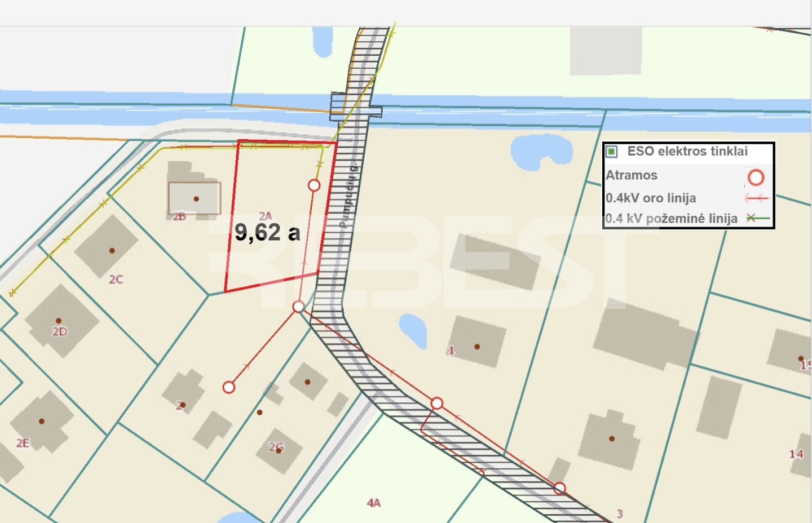Click the brown center dot of house 1
Viewport: 812px width, 523px height.
pos(477,347)
